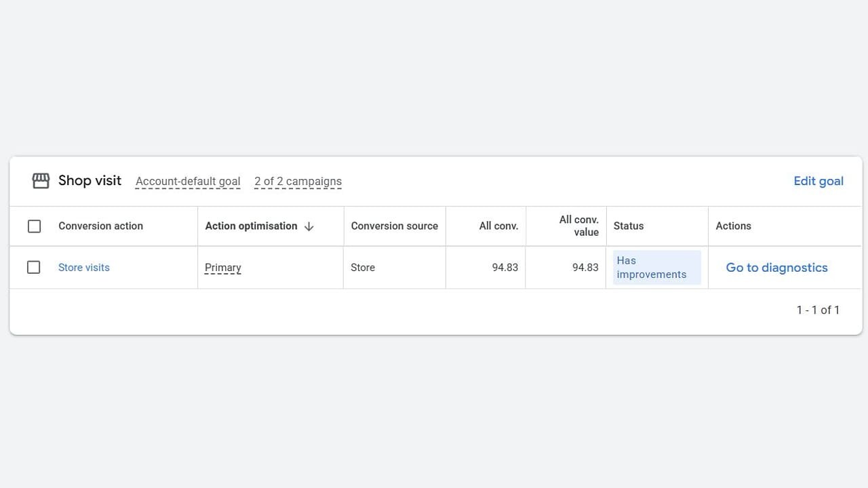Click the Store conversion source cell
The width and height of the screenshot is (868, 488).
click(363, 268)
